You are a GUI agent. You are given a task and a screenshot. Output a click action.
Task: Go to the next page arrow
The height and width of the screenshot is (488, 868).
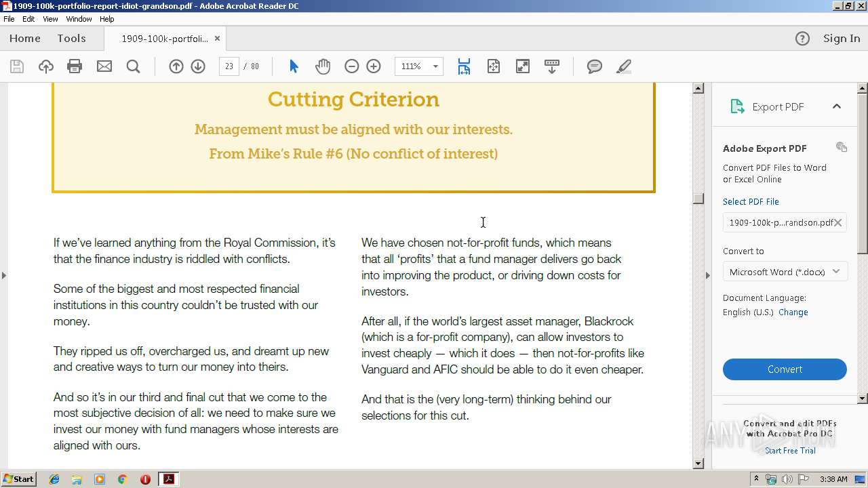[x=198, y=66]
